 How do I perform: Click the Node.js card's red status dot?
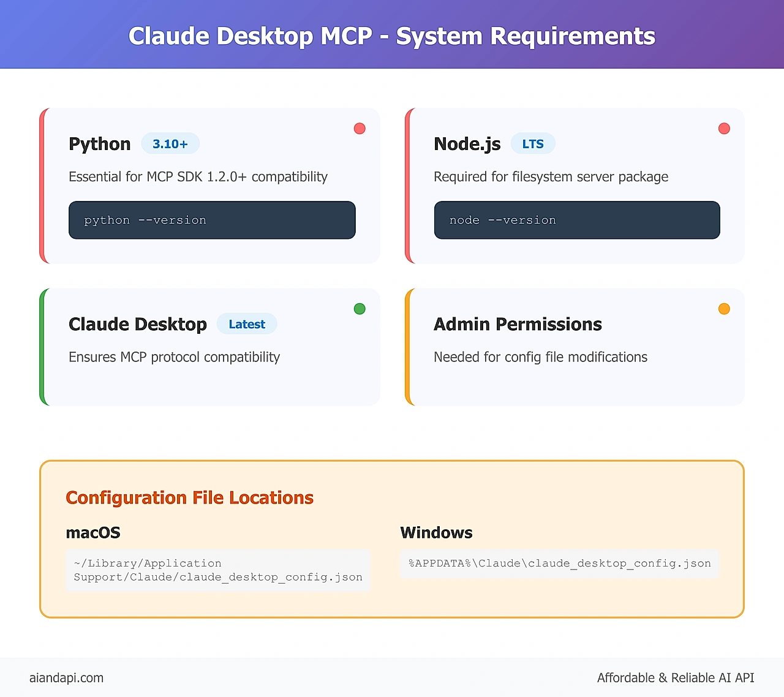724,128
